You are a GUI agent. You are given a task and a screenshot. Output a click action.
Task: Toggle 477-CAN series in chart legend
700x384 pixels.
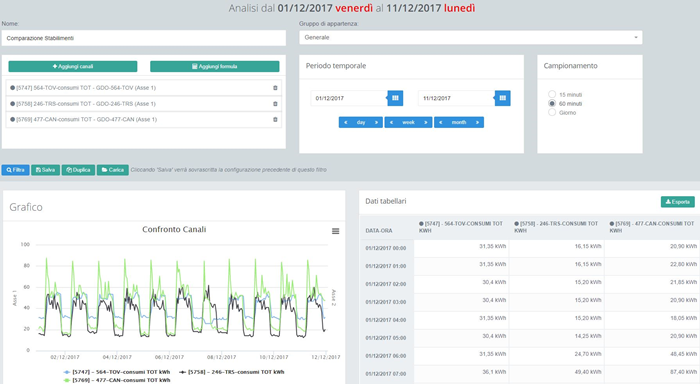tap(117, 380)
